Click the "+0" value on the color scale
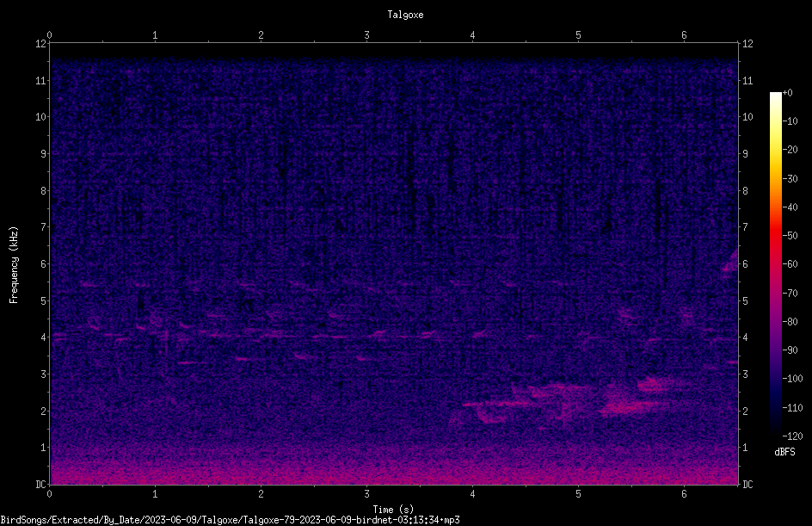The width and height of the screenshot is (812, 526). (787, 93)
